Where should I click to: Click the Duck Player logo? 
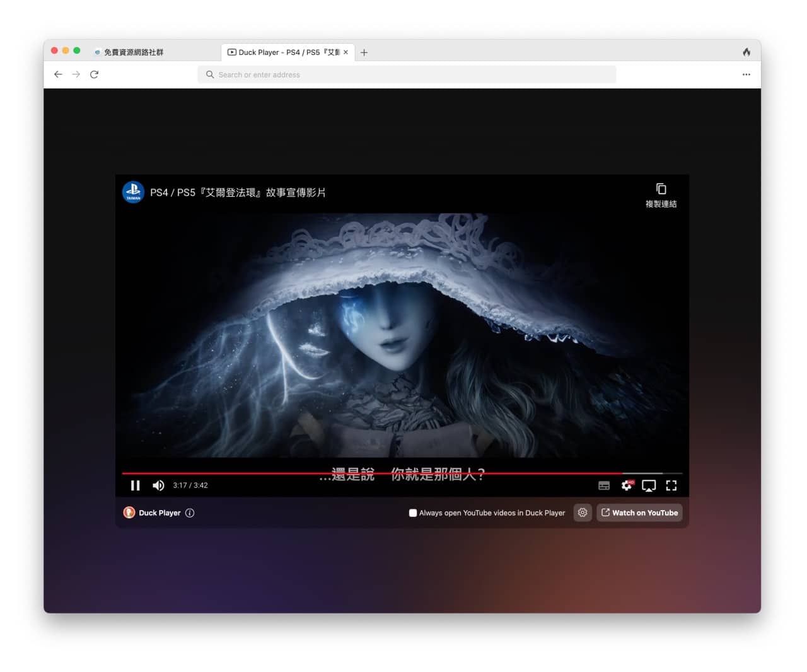[129, 513]
